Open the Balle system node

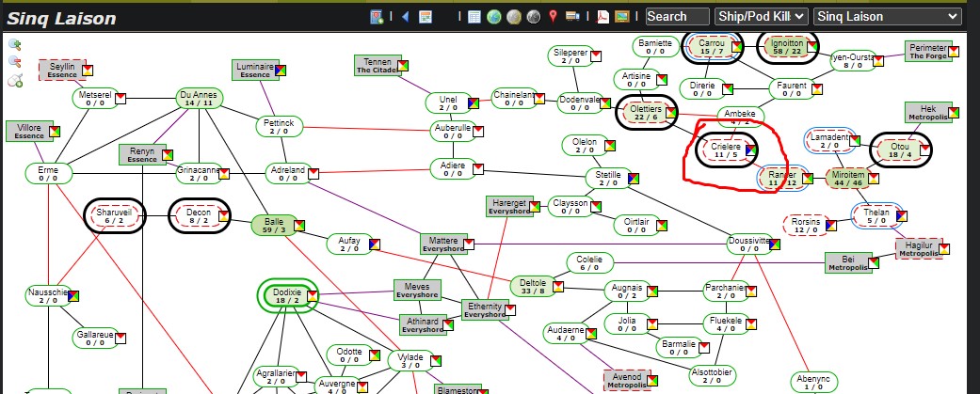(x=274, y=226)
